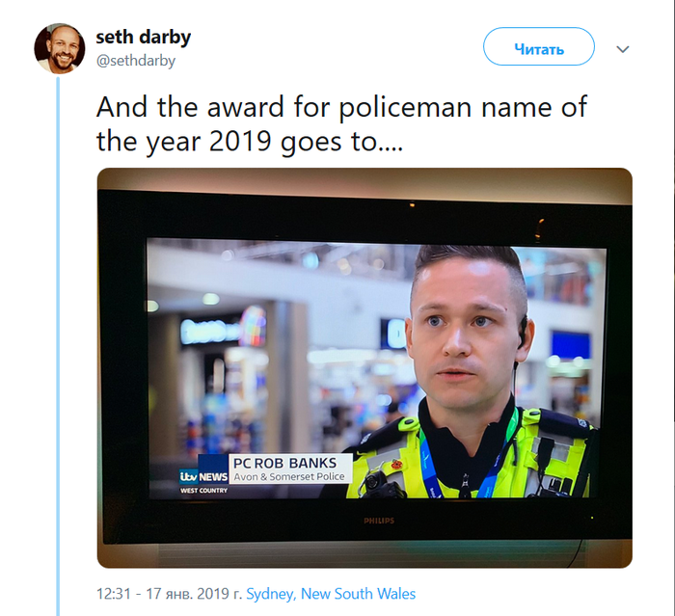Open the seth darby display name link

point(143,37)
